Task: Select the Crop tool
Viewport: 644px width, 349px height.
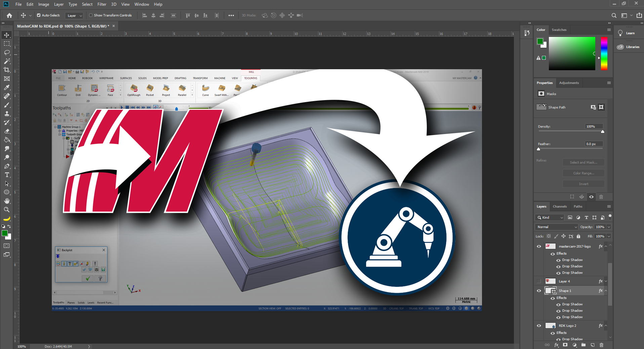Action: coord(7,70)
